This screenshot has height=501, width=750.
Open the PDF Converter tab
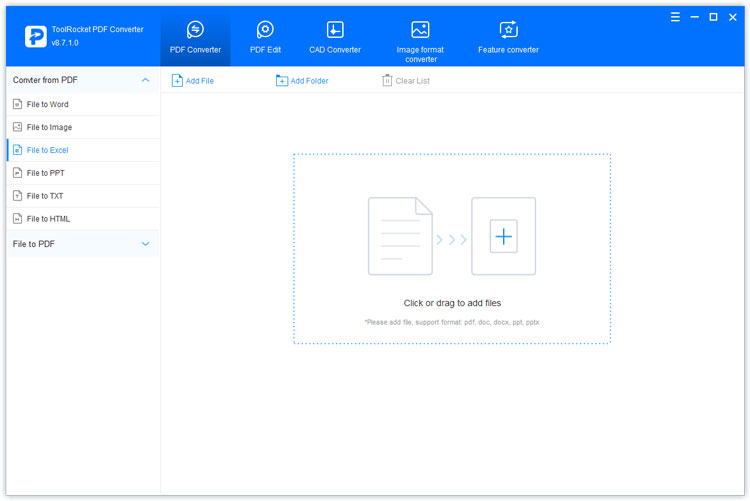195,37
